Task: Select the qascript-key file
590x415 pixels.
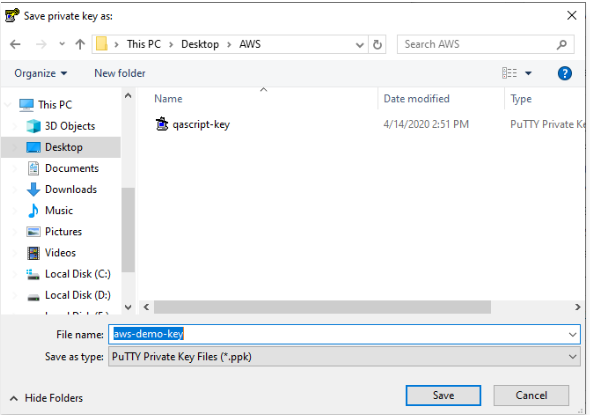Action: (x=201, y=125)
